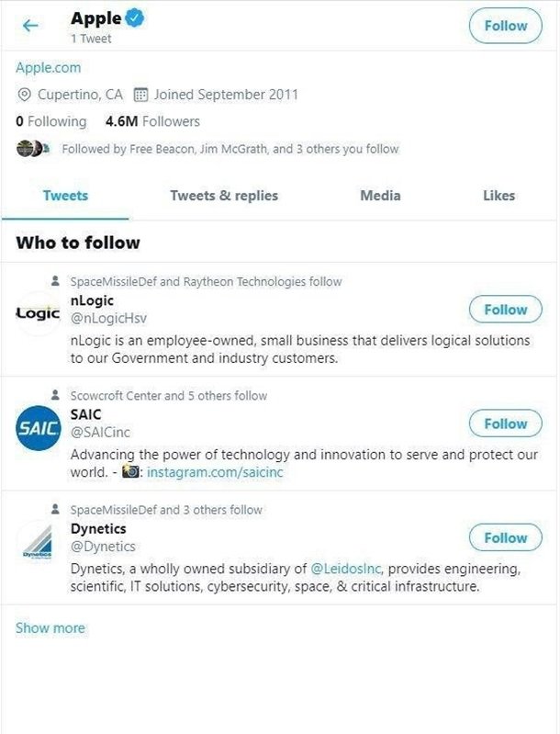The height and width of the screenshot is (734, 560).
Task: Click the Dynetics profile logo
Action: coord(38,541)
